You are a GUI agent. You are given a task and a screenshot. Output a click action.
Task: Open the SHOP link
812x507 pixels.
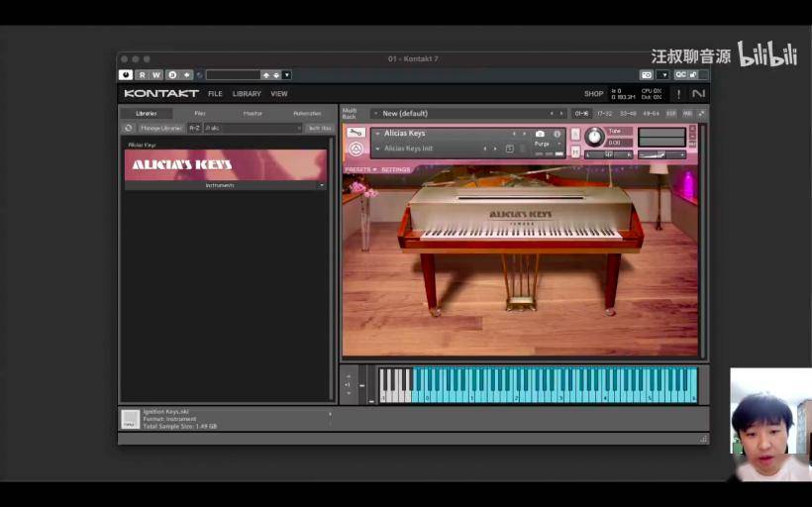pyautogui.click(x=593, y=94)
